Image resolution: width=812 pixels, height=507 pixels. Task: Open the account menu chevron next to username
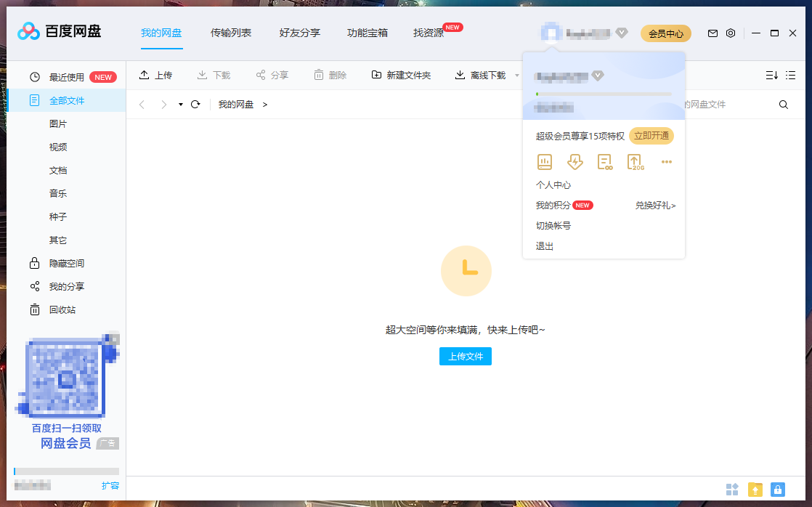click(x=621, y=33)
